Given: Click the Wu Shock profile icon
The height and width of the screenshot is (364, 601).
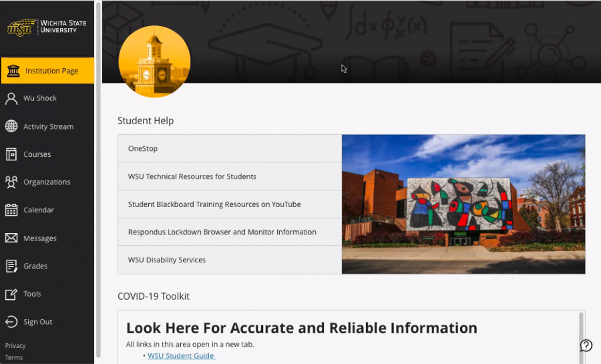Looking at the screenshot, I should 11,98.
